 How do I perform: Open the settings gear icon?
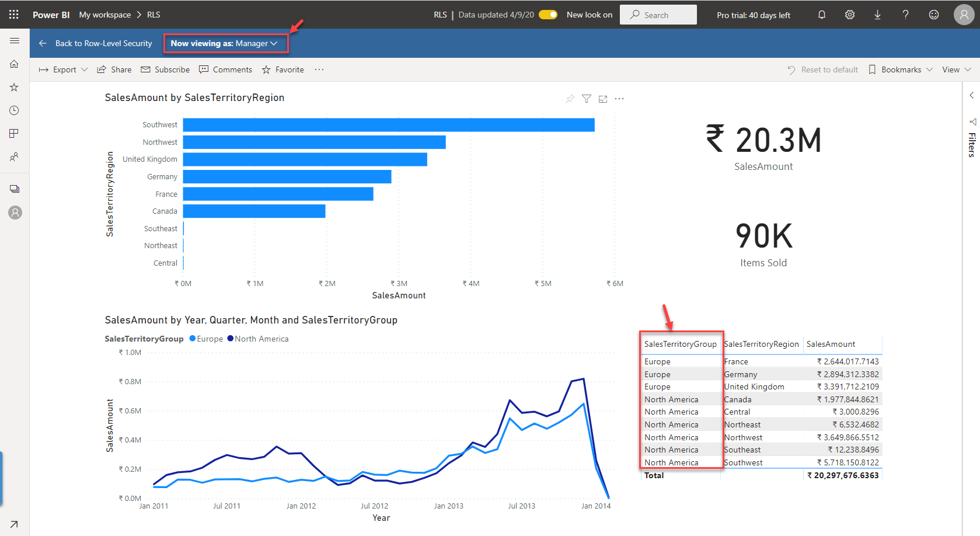click(x=850, y=15)
